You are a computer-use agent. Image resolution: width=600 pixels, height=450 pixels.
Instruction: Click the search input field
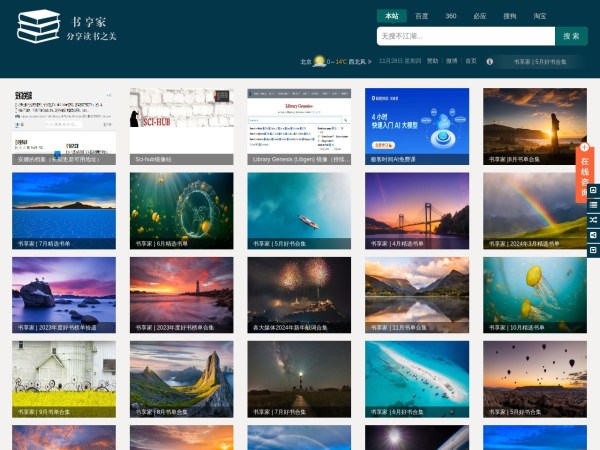465,36
